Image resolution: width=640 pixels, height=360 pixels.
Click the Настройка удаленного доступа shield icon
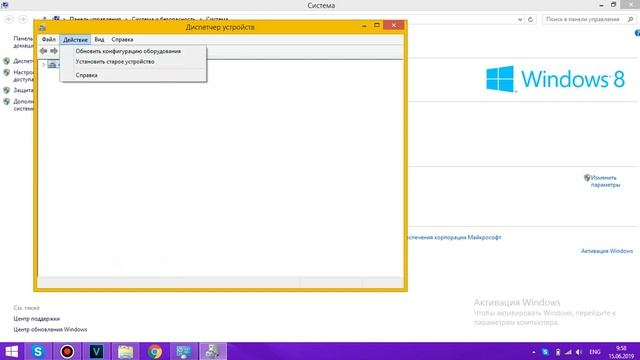click(x=7, y=73)
